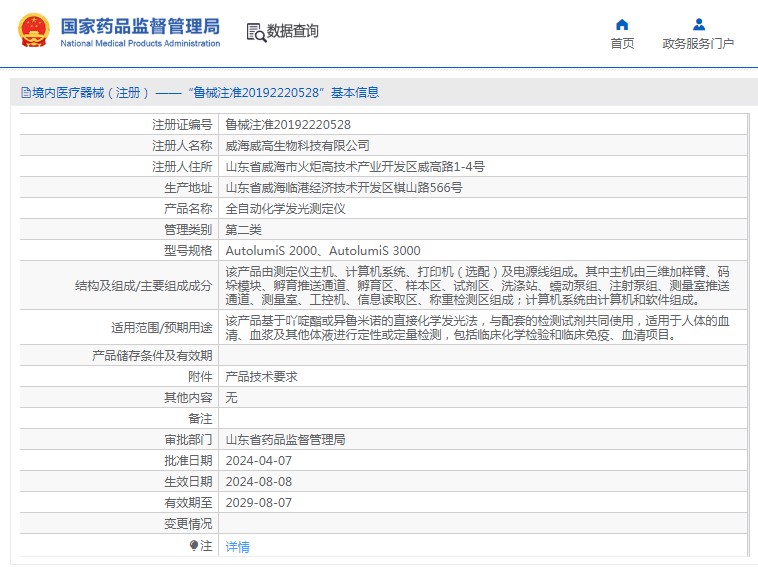The image size is (758, 568).
Task: Click the document icon before 境内医疗器械
Action: [x=26, y=92]
